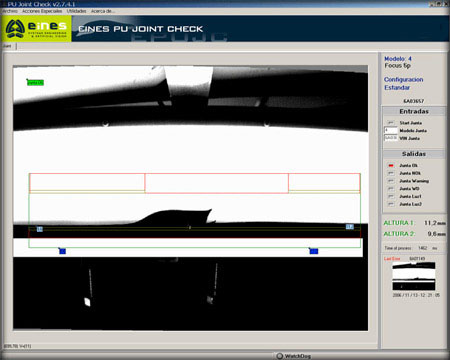Viewport: 450px width, 360px height.
Task: Toggle the Junta NOk output indicator
Action: (x=391, y=173)
